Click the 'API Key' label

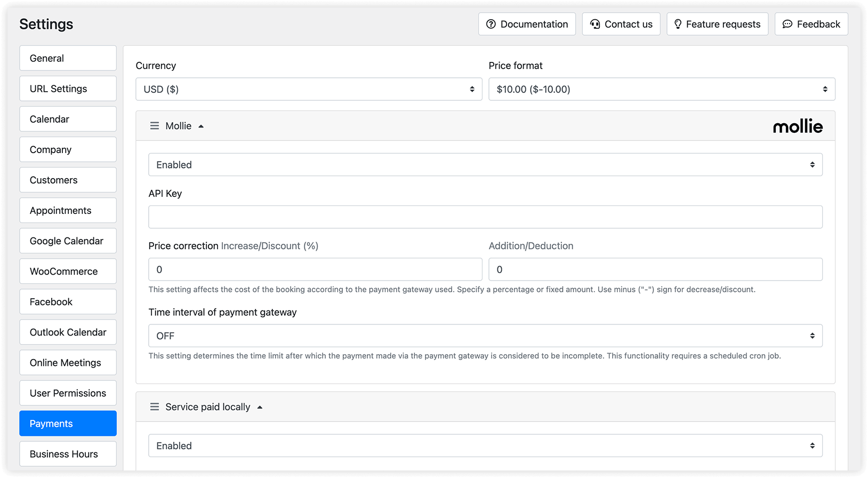click(x=165, y=194)
